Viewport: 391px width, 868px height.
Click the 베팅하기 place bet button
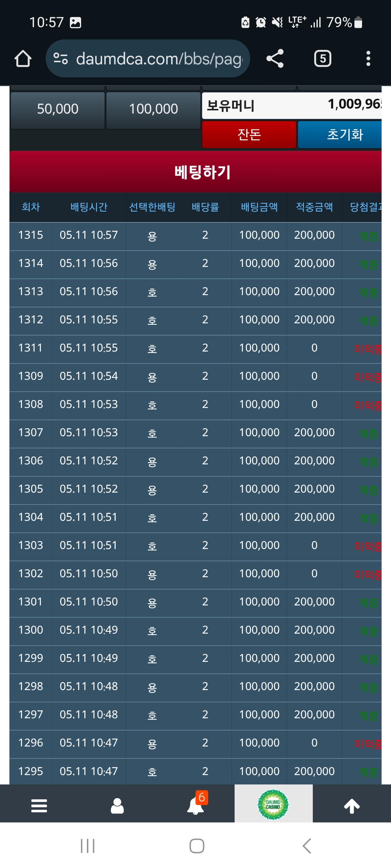click(196, 172)
